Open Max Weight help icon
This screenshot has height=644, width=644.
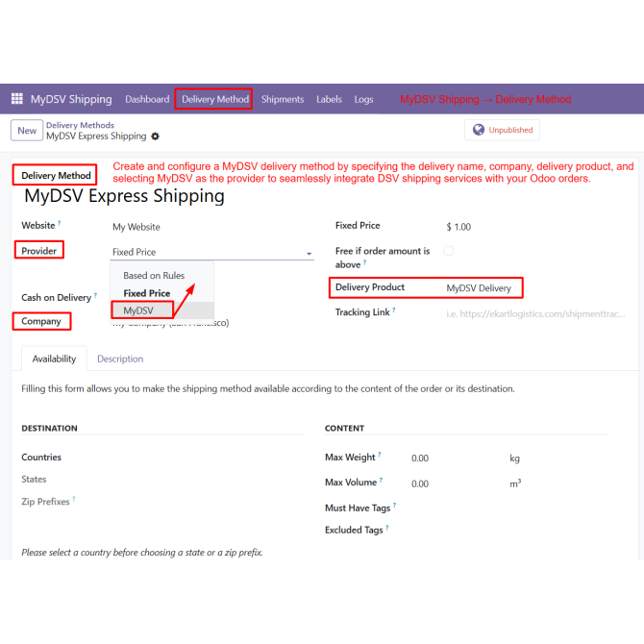(x=380, y=455)
